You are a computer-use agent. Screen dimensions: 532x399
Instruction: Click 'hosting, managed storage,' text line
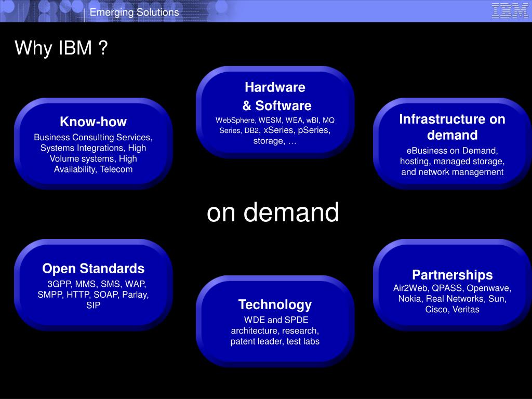point(453,161)
